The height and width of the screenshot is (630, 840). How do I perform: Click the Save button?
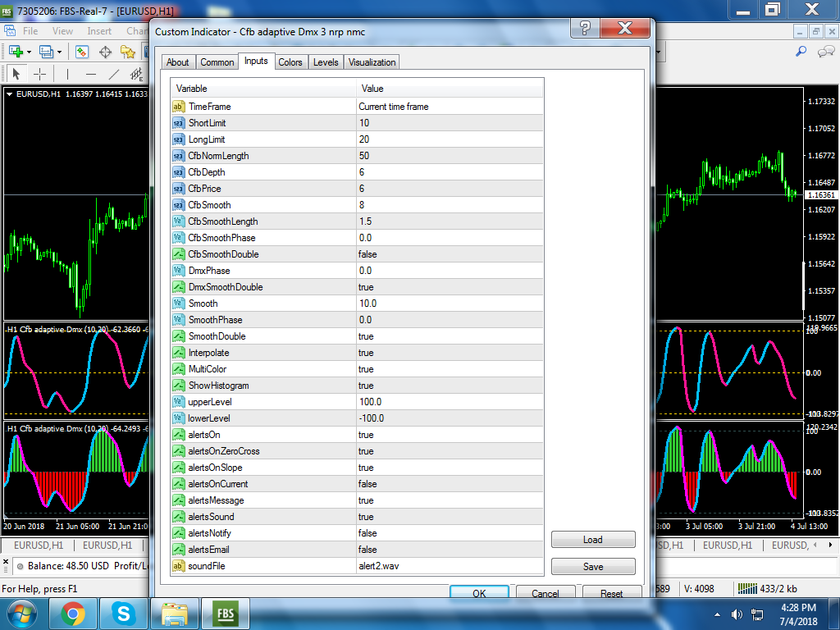593,566
